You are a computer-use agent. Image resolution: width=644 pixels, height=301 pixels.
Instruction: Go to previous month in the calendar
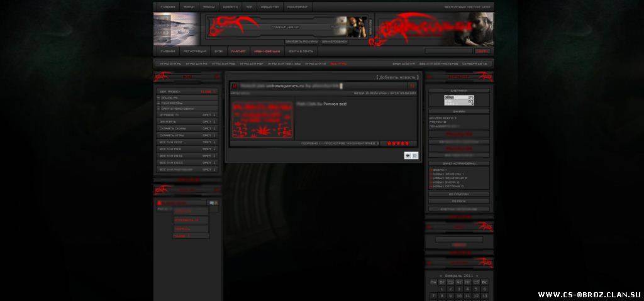coord(440,276)
